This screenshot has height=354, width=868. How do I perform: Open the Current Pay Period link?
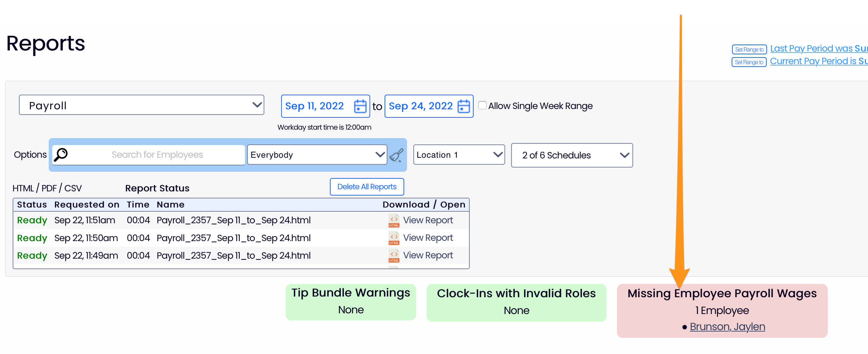[819, 61]
